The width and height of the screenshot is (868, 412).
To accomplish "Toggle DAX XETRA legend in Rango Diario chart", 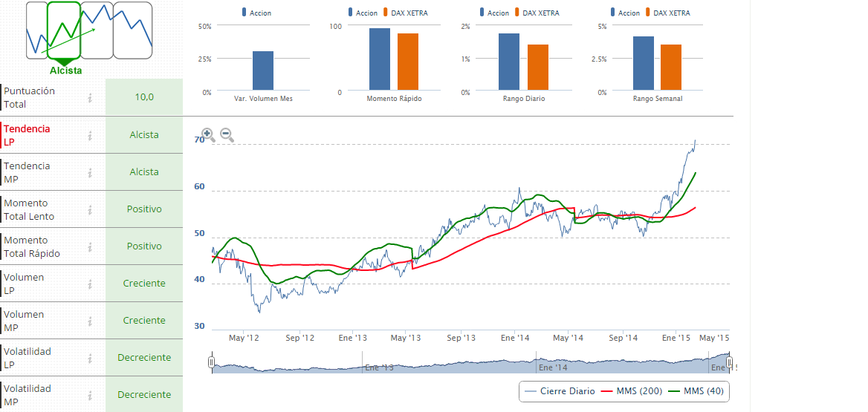I will tap(538, 13).
